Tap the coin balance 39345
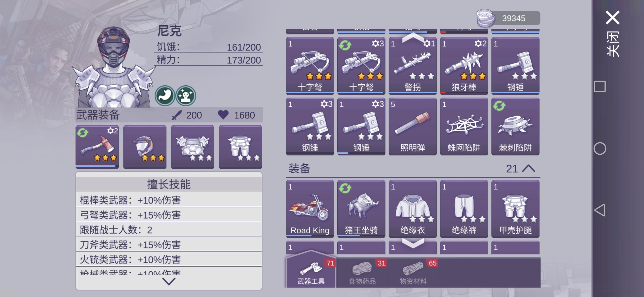The height and width of the screenshot is (297, 644). 508,18
